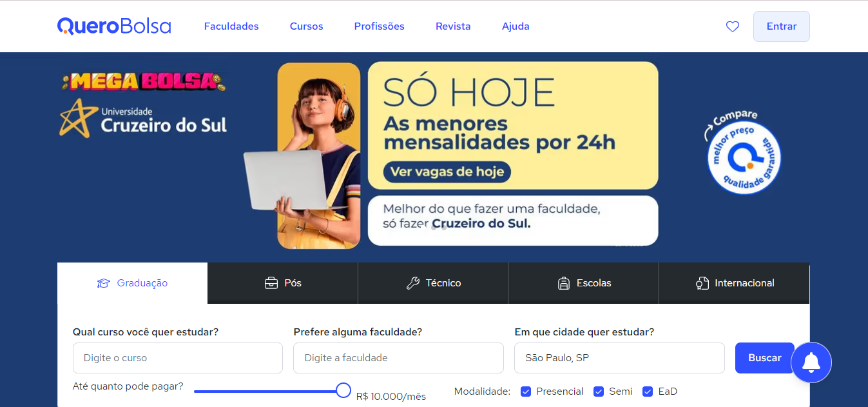The width and height of the screenshot is (868, 407).
Task: Open notifications with the bell icon
Action: [811, 362]
